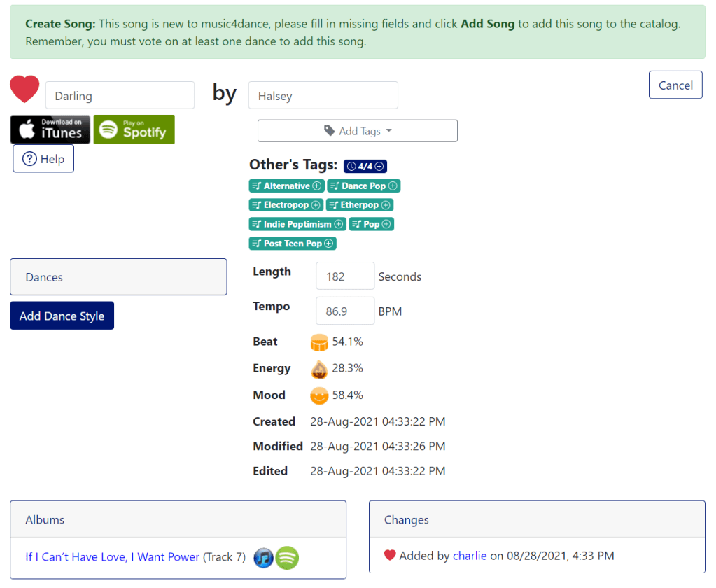Viewport: 716px width, 588px height.
Task: Click the Cancel button
Action: click(675, 85)
